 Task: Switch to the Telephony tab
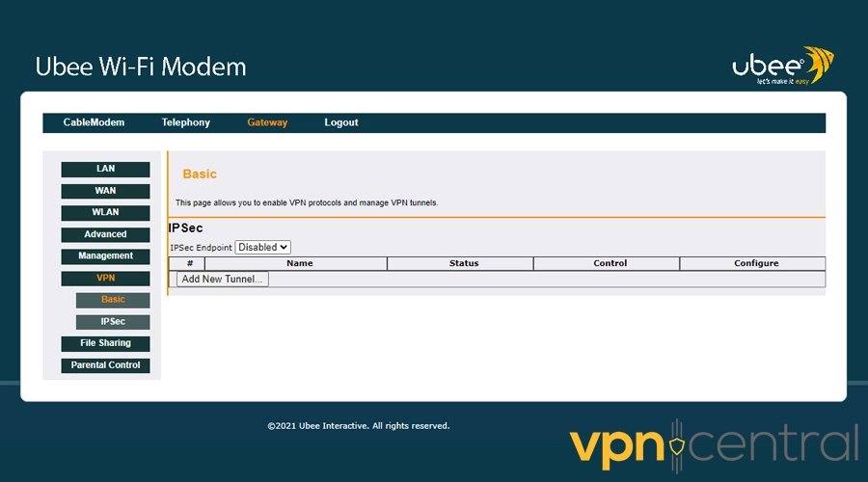[x=185, y=122]
